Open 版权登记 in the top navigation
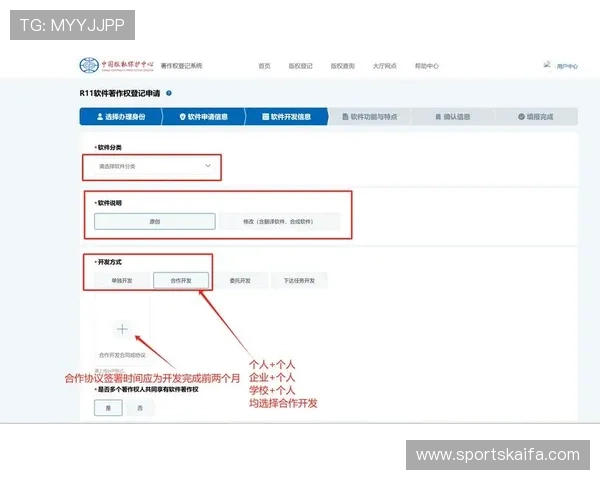 click(300, 66)
